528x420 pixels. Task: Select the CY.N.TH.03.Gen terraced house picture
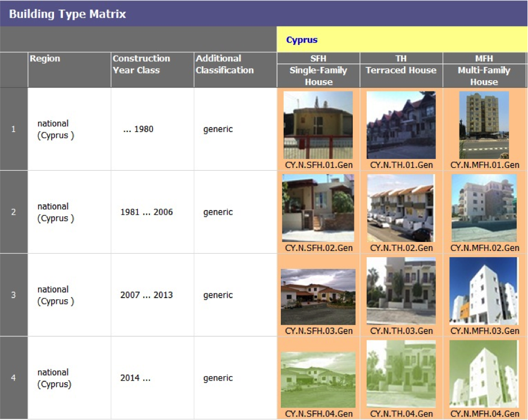(401, 291)
